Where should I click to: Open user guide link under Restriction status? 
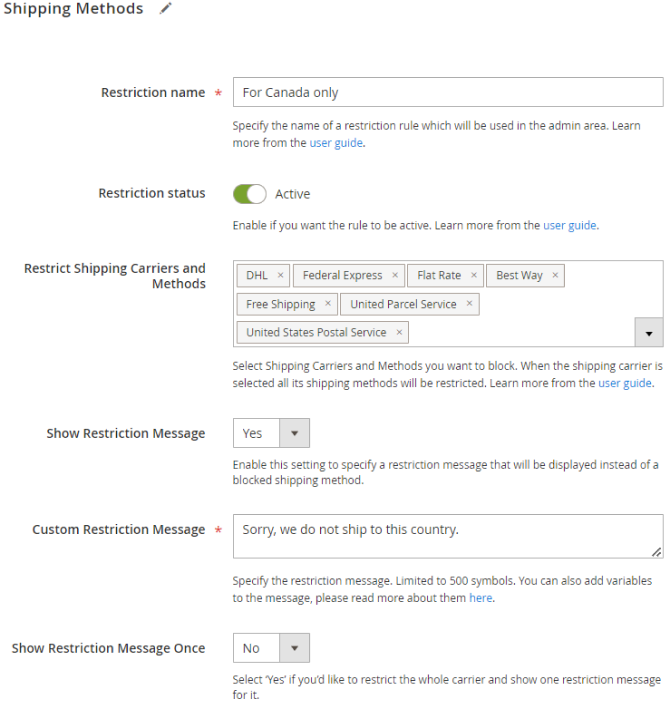tap(570, 225)
